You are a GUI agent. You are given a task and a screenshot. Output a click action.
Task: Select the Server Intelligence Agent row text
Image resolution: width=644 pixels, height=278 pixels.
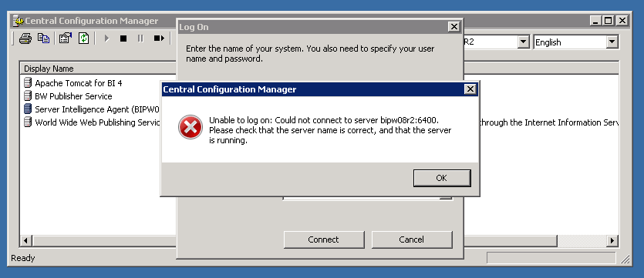click(97, 109)
